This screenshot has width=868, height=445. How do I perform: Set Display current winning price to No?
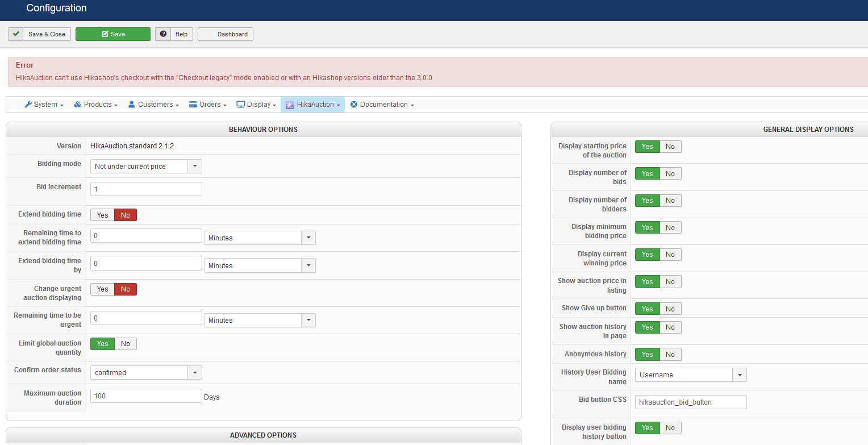[x=670, y=255]
